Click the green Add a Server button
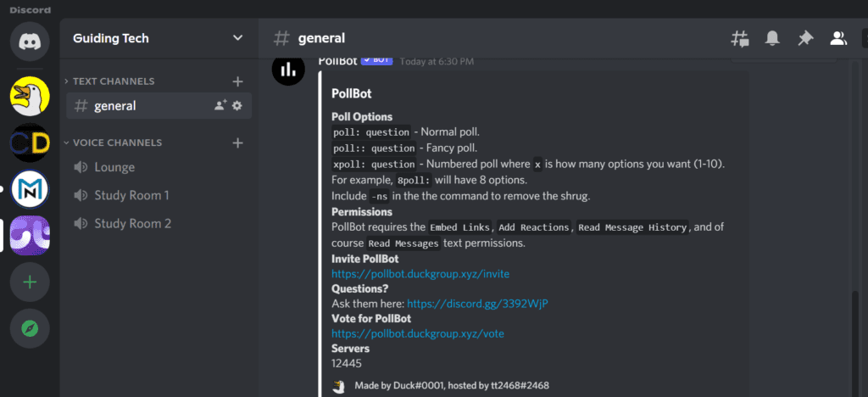Screen dimensions: 868x397 pos(30,282)
